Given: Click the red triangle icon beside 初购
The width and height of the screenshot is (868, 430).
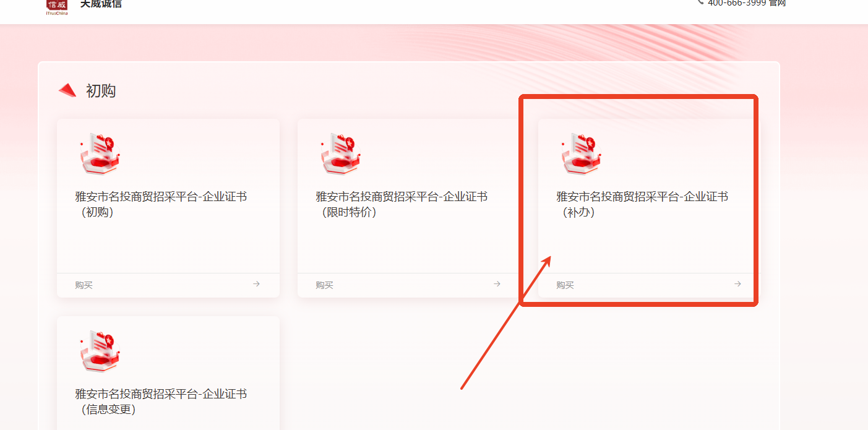Looking at the screenshot, I should [67, 90].
